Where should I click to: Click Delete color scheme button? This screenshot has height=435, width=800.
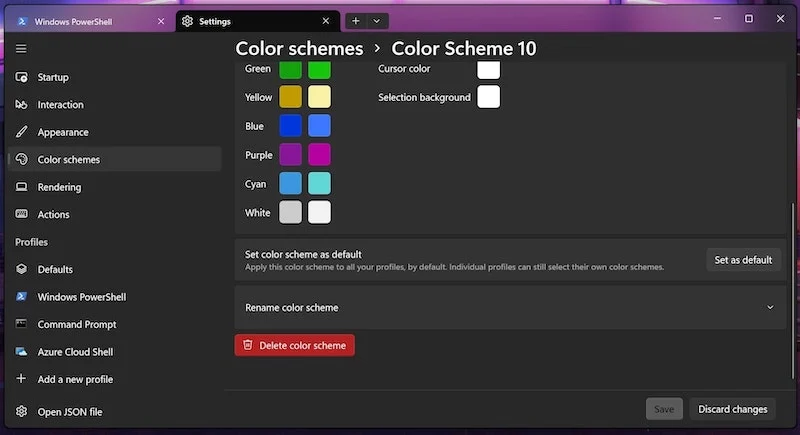click(294, 345)
